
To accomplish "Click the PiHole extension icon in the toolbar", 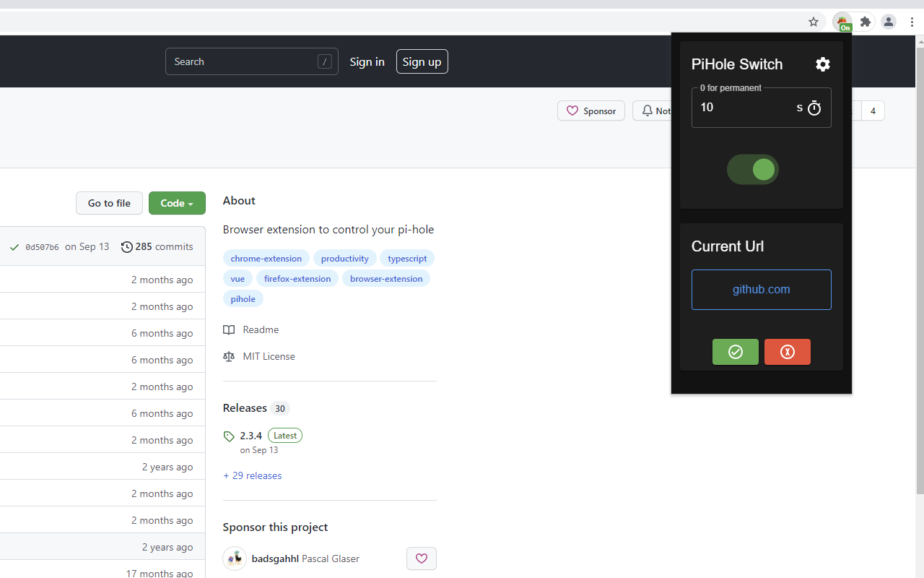I will point(842,22).
